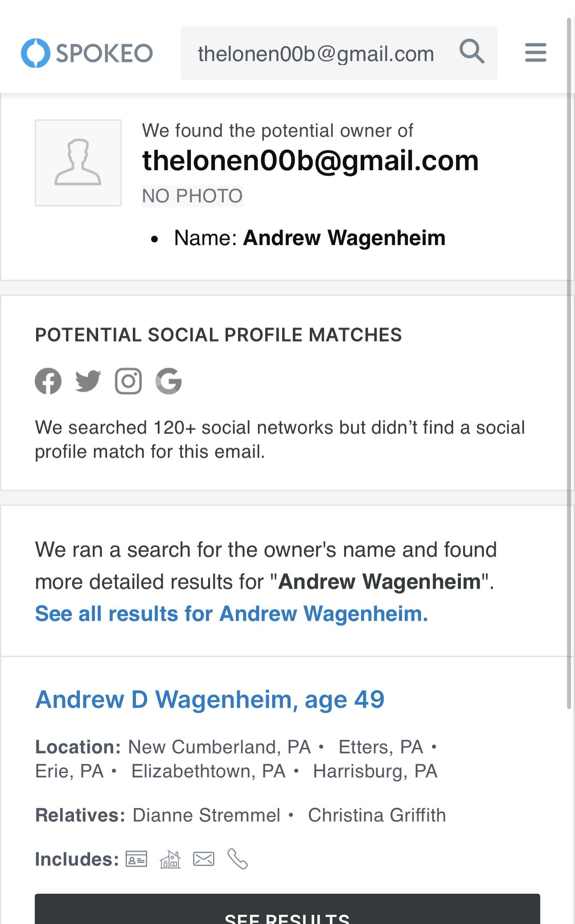Open the hamburger menu
575x924 pixels.
tap(535, 53)
